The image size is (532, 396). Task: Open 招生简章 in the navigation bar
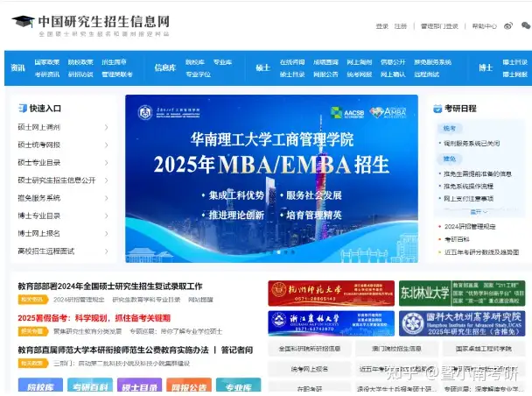(x=114, y=62)
